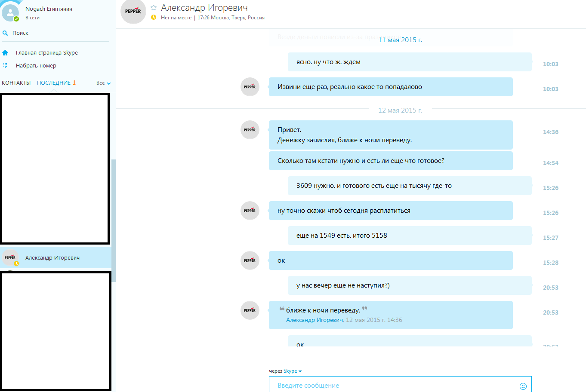This screenshot has width=586, height=392.
Task: Click the away status clock icon in header
Action: pos(154,18)
